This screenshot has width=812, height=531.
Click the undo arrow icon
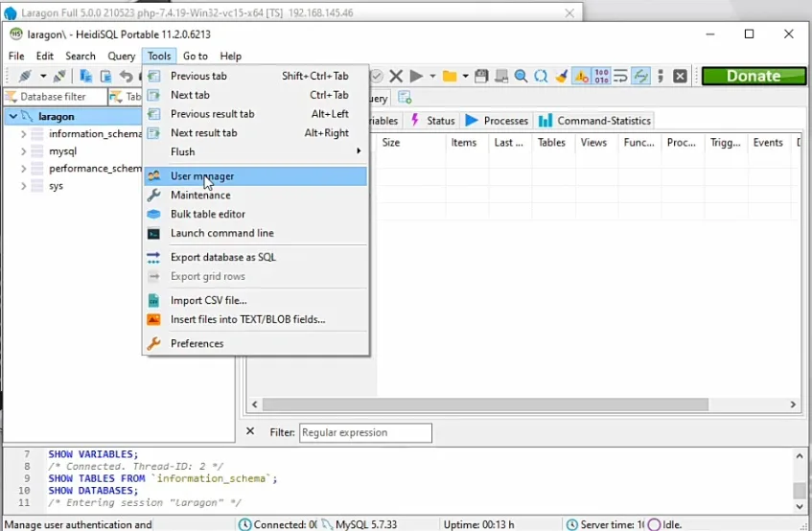tap(126, 76)
